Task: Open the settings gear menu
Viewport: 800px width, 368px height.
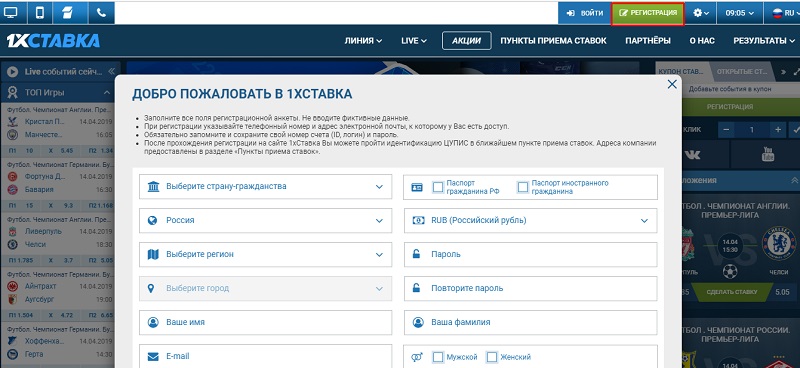Action: (701, 13)
